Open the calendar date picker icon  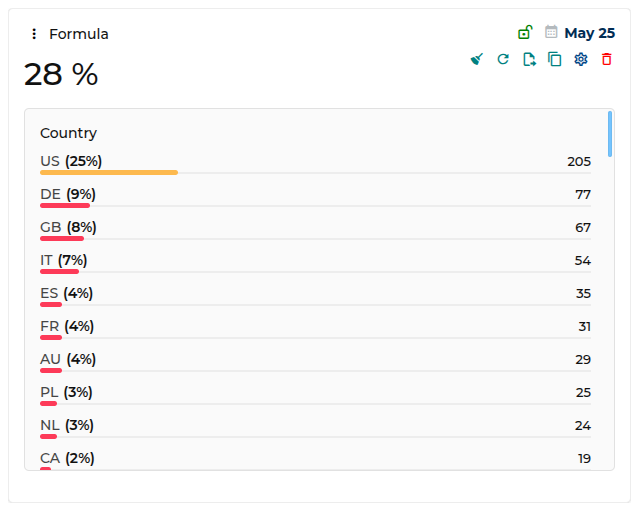point(551,32)
